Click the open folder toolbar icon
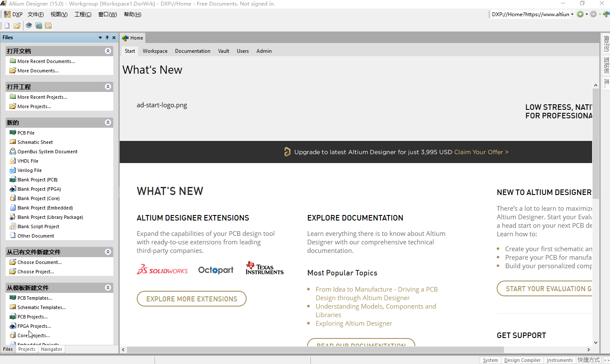The image size is (610, 364). (x=17, y=26)
